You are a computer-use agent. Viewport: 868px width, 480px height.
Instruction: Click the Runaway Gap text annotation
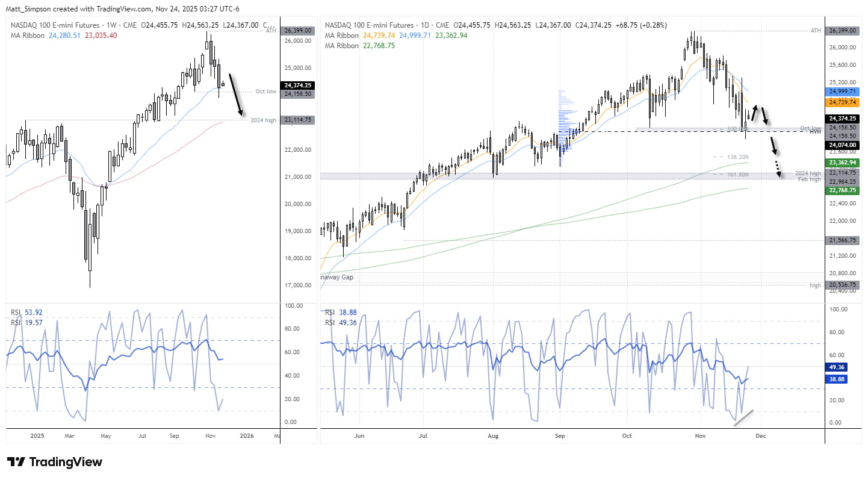pyautogui.click(x=335, y=277)
